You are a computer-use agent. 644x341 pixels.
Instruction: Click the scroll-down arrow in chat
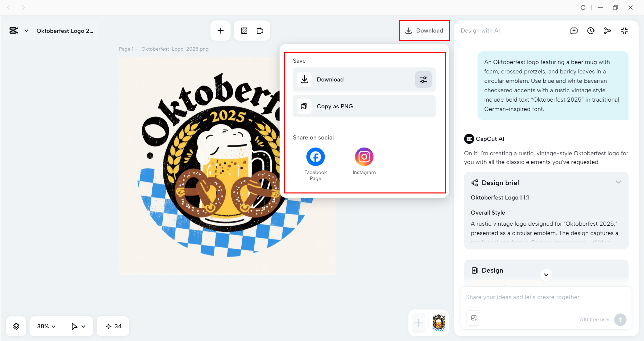coord(546,275)
